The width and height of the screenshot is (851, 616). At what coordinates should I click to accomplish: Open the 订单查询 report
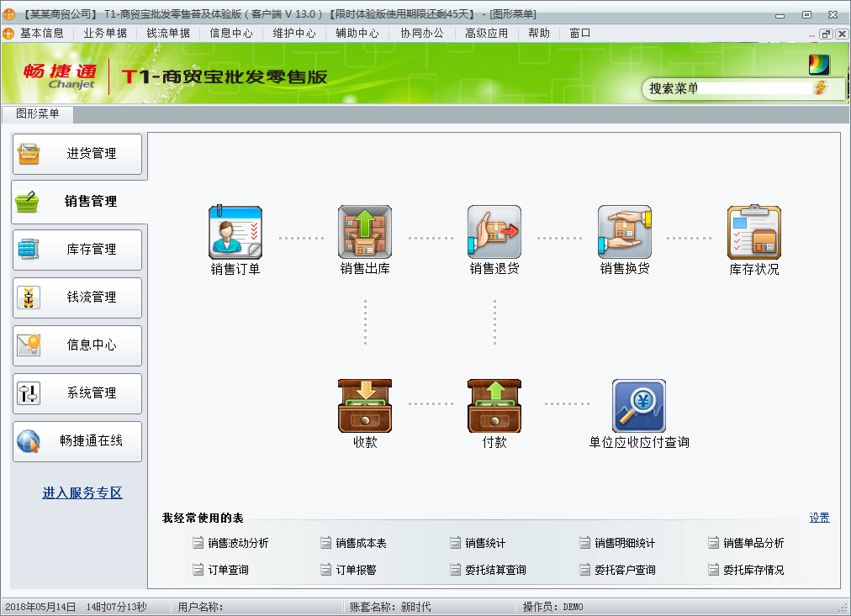click(228, 570)
